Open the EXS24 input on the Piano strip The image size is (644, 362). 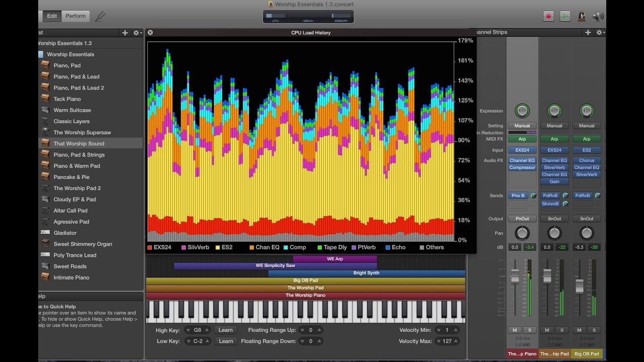coord(522,150)
